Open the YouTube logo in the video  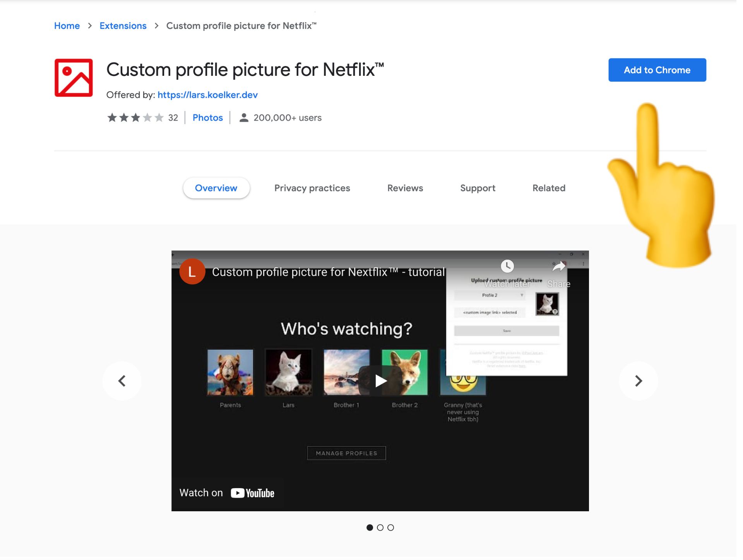pyautogui.click(x=252, y=493)
